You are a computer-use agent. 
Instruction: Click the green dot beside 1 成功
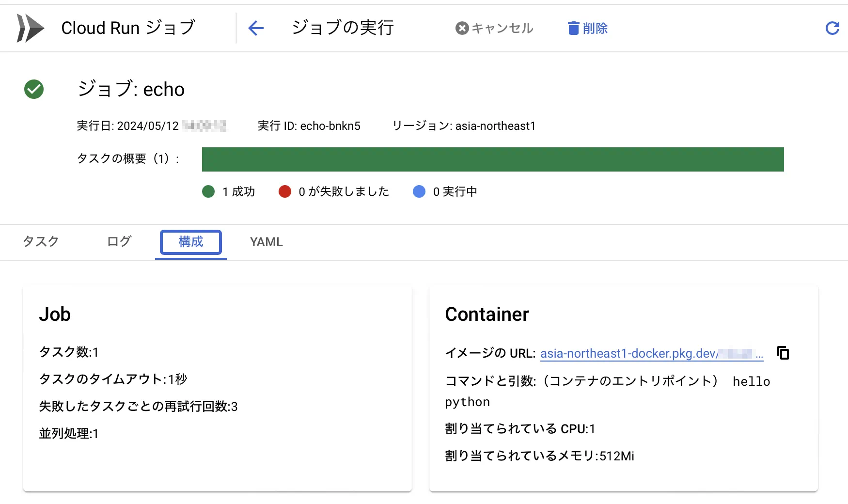208,191
